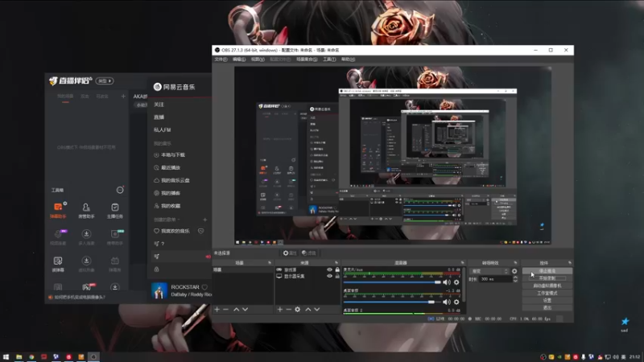Pop out the OBS Controls dock header icon

coord(570,263)
